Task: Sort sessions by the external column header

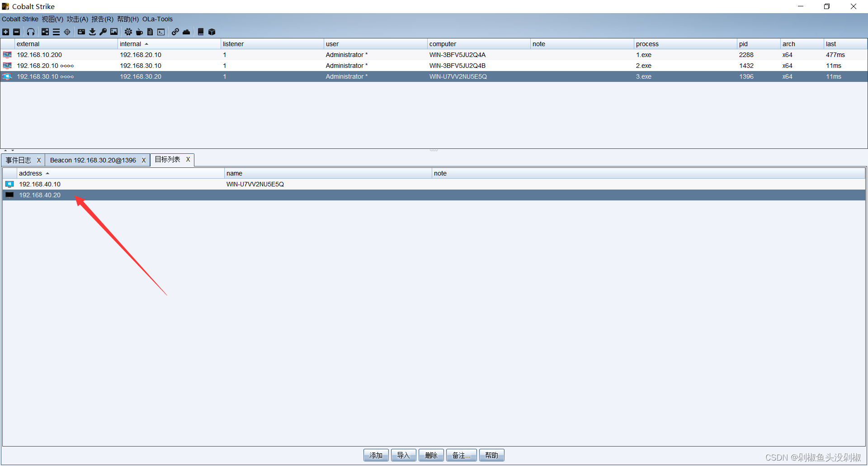Action: [66, 44]
